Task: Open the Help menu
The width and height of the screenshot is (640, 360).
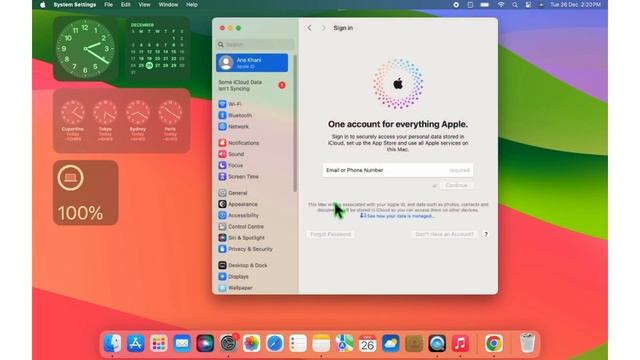Action: pyautogui.click(x=192, y=5)
